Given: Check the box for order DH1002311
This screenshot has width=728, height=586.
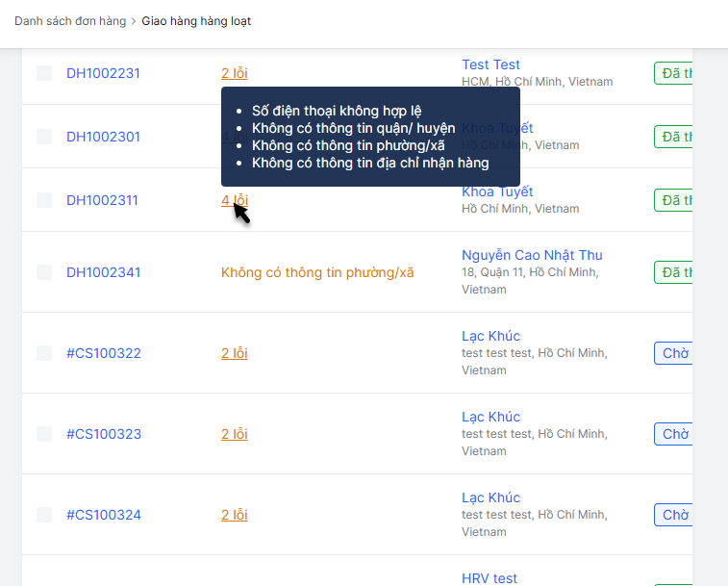Looking at the screenshot, I should (x=44, y=200).
